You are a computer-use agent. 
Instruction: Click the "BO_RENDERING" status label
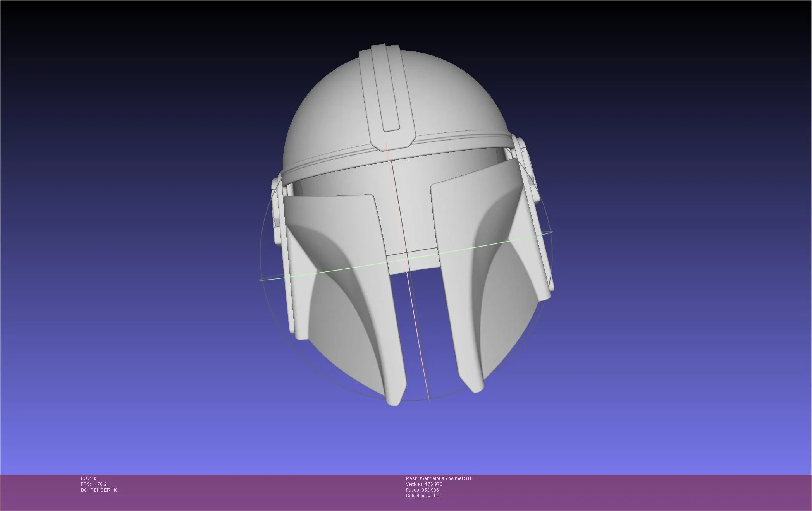coord(100,490)
